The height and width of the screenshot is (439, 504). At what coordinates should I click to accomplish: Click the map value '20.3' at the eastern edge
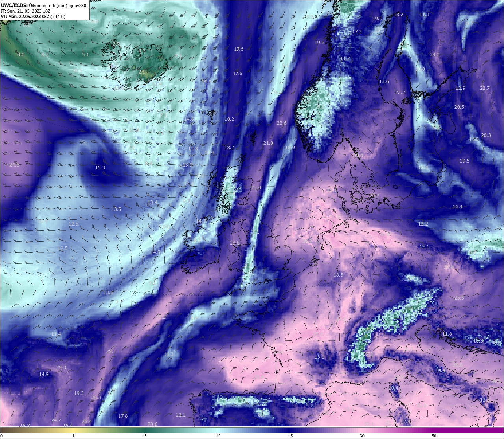(486, 135)
